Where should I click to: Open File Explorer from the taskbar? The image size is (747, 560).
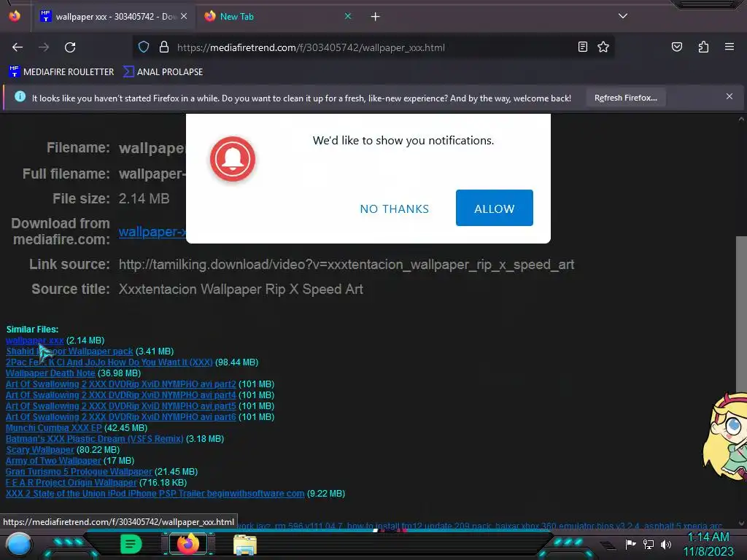point(245,545)
